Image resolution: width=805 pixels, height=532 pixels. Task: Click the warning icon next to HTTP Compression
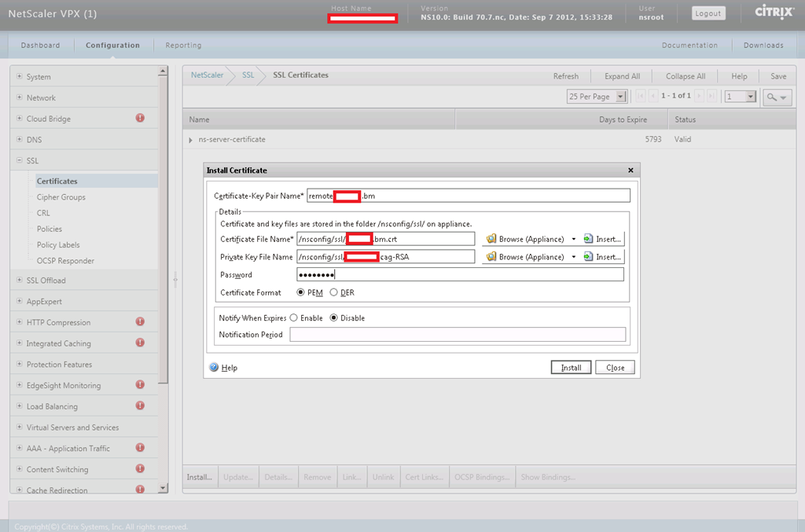140,321
